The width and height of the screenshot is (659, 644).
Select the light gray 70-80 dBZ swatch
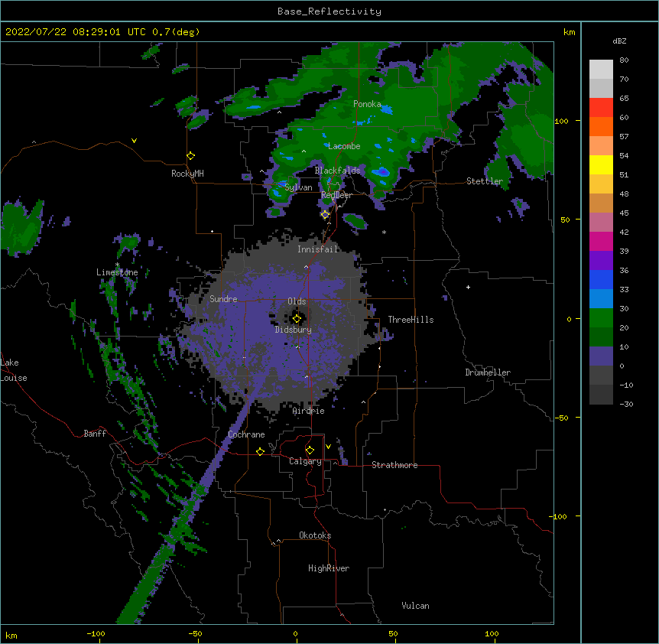pos(601,70)
